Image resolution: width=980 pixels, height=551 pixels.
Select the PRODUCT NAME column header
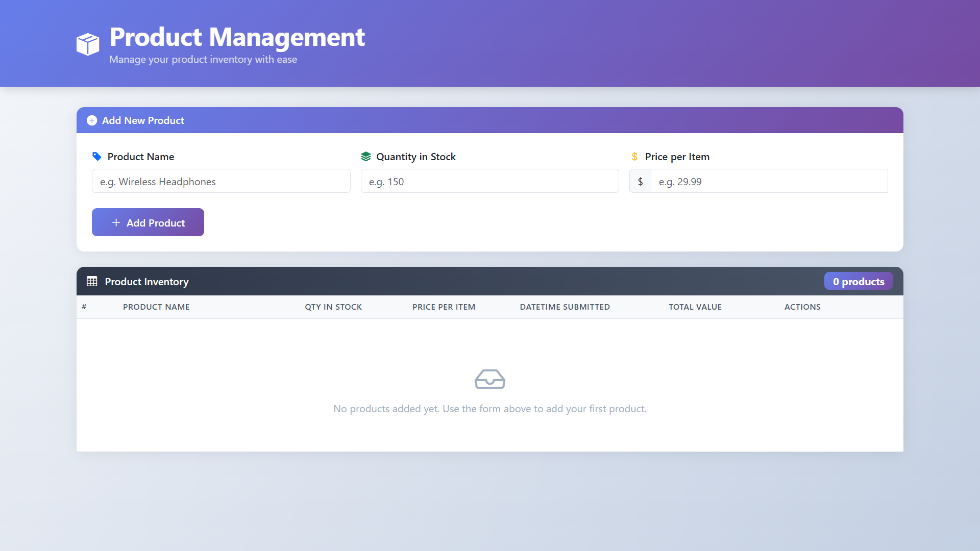coord(156,307)
